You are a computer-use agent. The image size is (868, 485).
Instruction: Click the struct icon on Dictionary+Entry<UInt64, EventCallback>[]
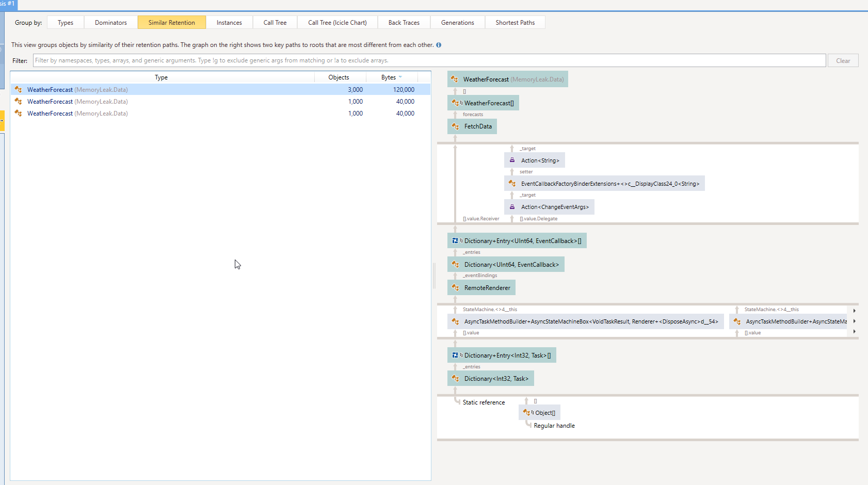pos(455,240)
